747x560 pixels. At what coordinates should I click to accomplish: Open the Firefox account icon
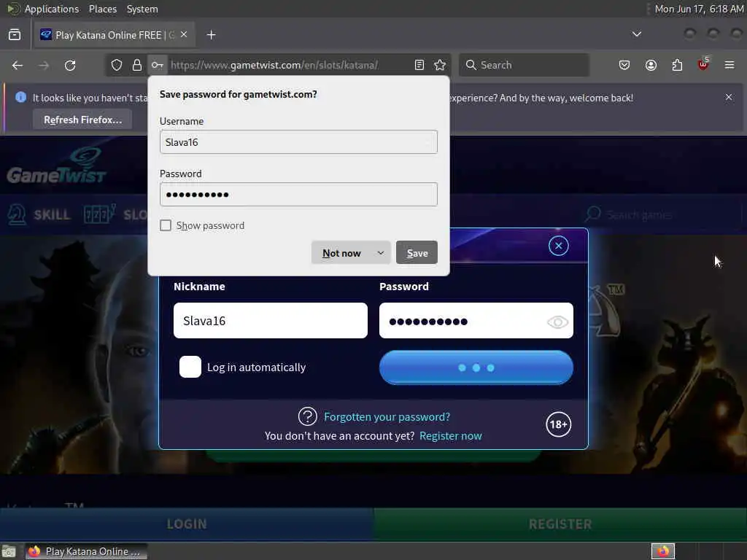(651, 65)
